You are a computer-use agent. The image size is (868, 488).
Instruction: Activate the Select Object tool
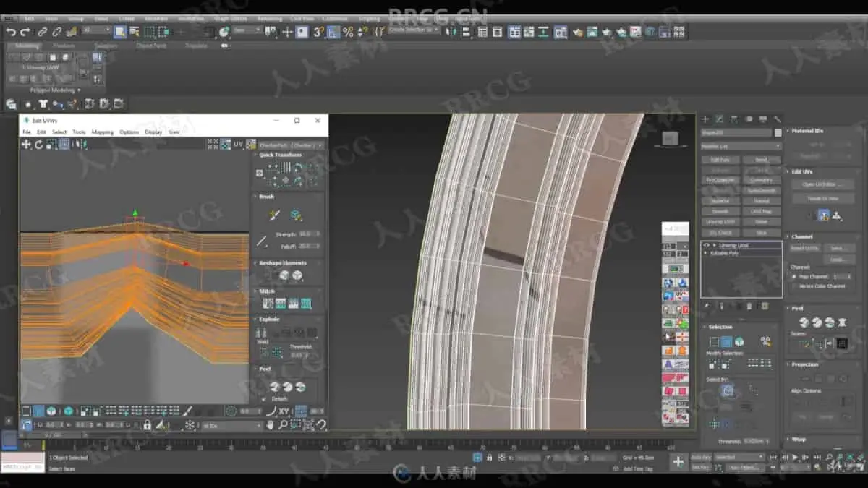[119, 32]
